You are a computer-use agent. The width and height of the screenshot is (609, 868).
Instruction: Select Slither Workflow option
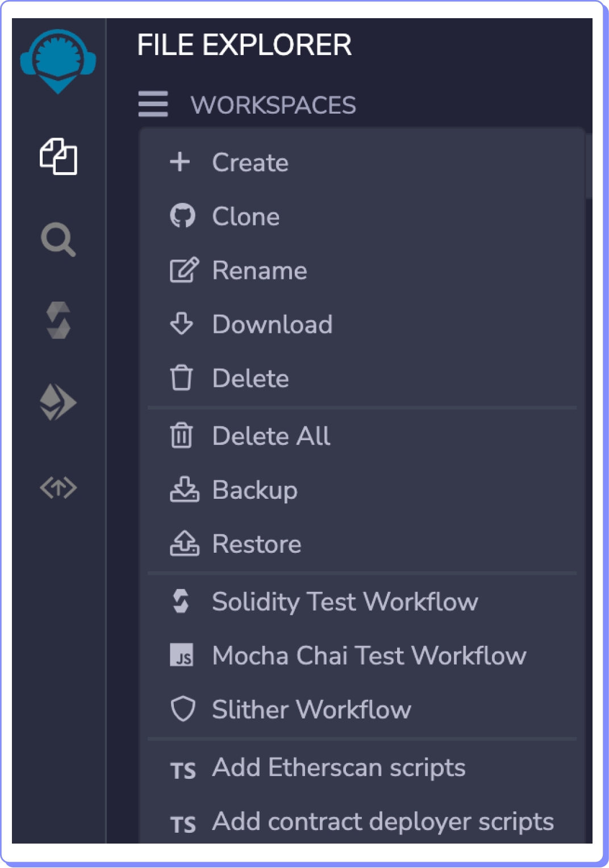click(x=311, y=710)
